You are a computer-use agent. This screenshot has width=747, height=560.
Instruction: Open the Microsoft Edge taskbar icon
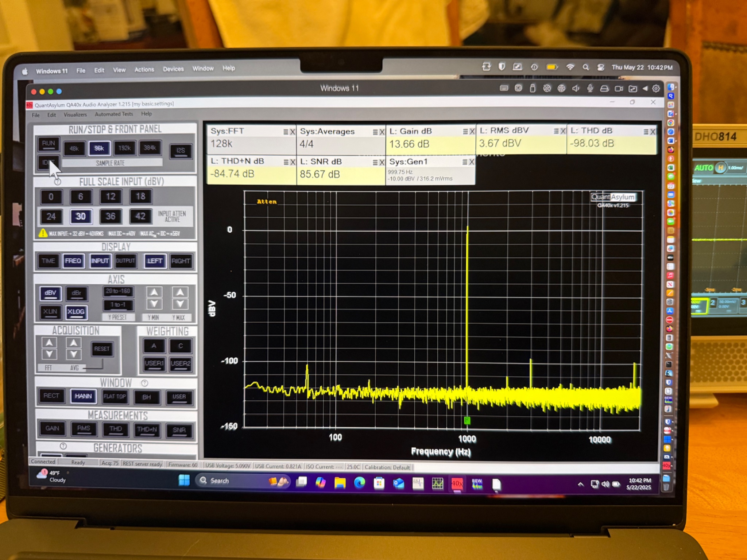point(360,483)
